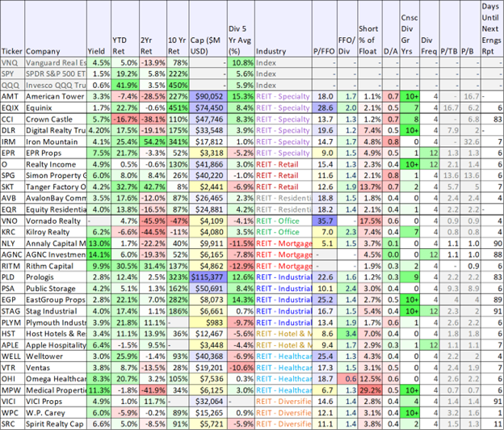Select the Kilroy Realty company cell

click(56, 232)
